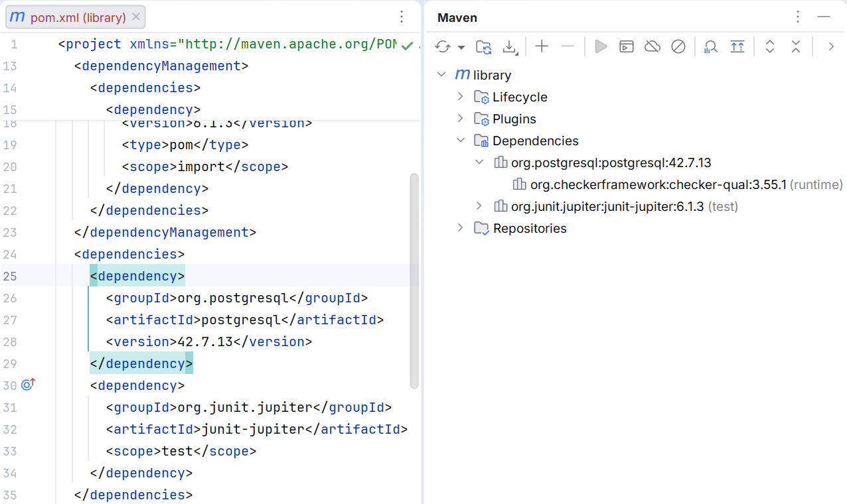Show more Maven toolbar items via chevron
The height and width of the screenshot is (504, 847).
(x=830, y=46)
